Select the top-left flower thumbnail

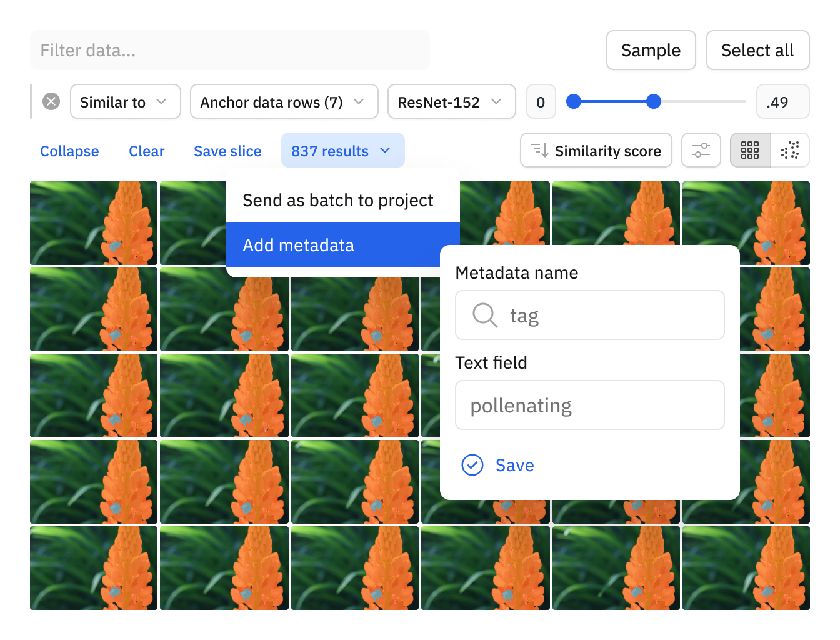point(94,223)
